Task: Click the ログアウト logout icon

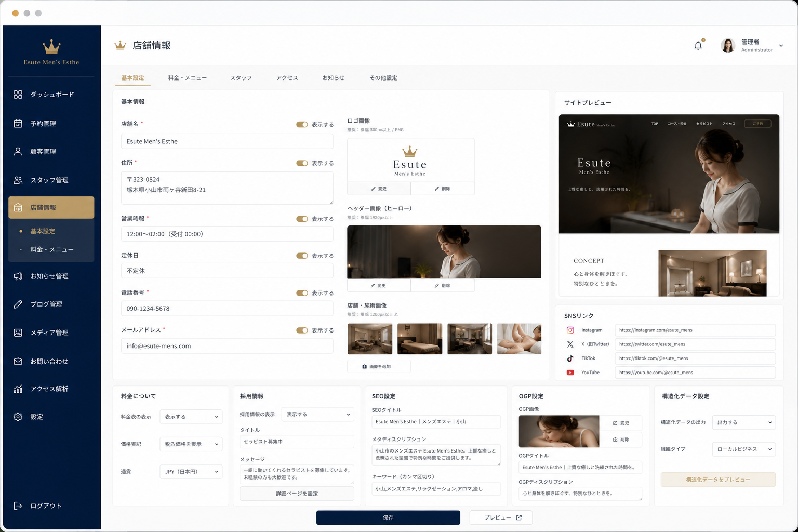Action: pos(18,506)
